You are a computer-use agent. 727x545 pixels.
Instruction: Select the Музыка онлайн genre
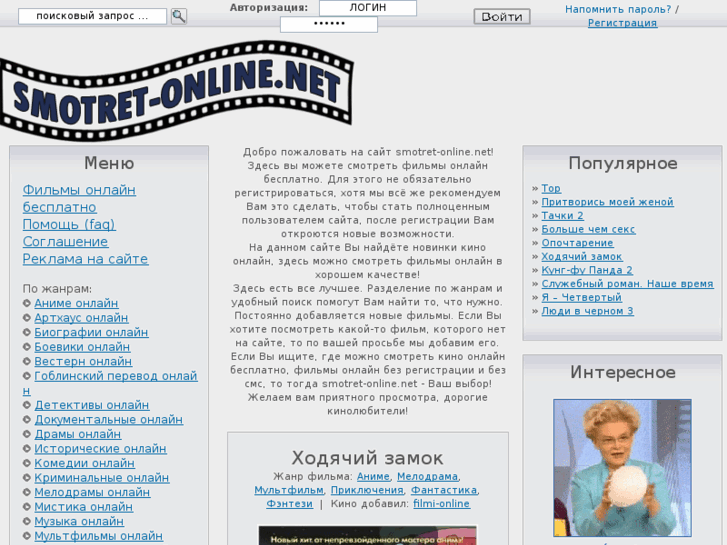(79, 521)
